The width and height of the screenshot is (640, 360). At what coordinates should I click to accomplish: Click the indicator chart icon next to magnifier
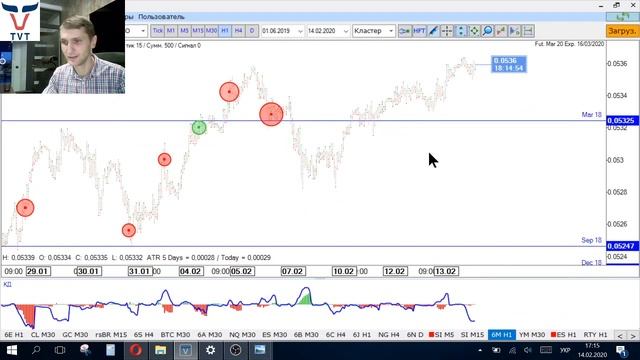501,31
